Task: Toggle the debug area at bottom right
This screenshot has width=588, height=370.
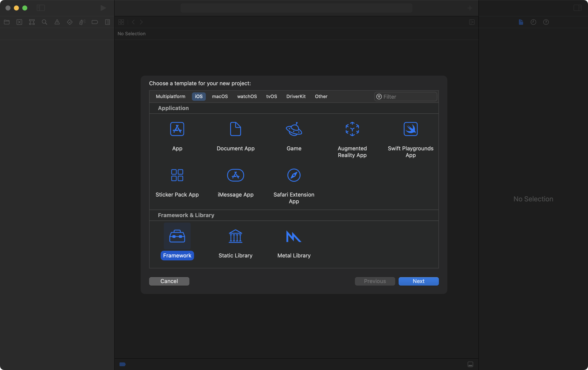Action: tap(470, 364)
